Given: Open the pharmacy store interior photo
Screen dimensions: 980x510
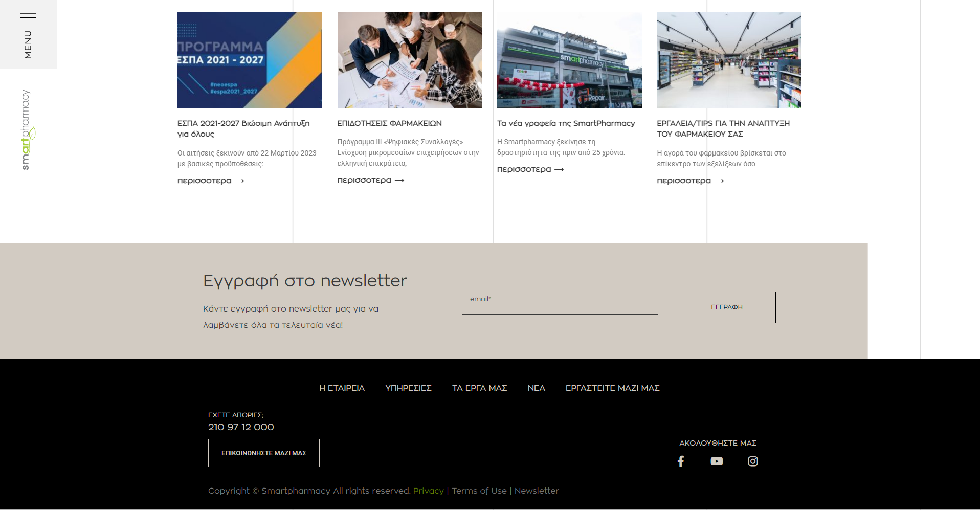Looking at the screenshot, I should pyautogui.click(x=729, y=60).
